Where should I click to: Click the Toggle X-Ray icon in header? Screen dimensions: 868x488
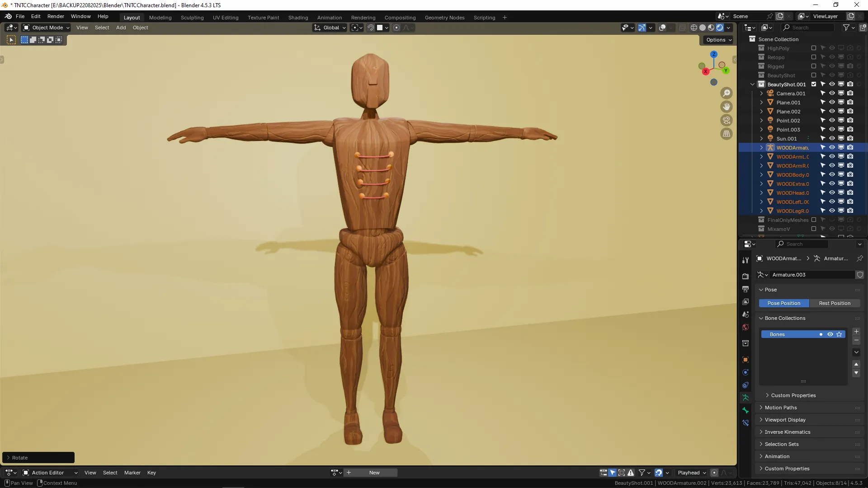682,28
